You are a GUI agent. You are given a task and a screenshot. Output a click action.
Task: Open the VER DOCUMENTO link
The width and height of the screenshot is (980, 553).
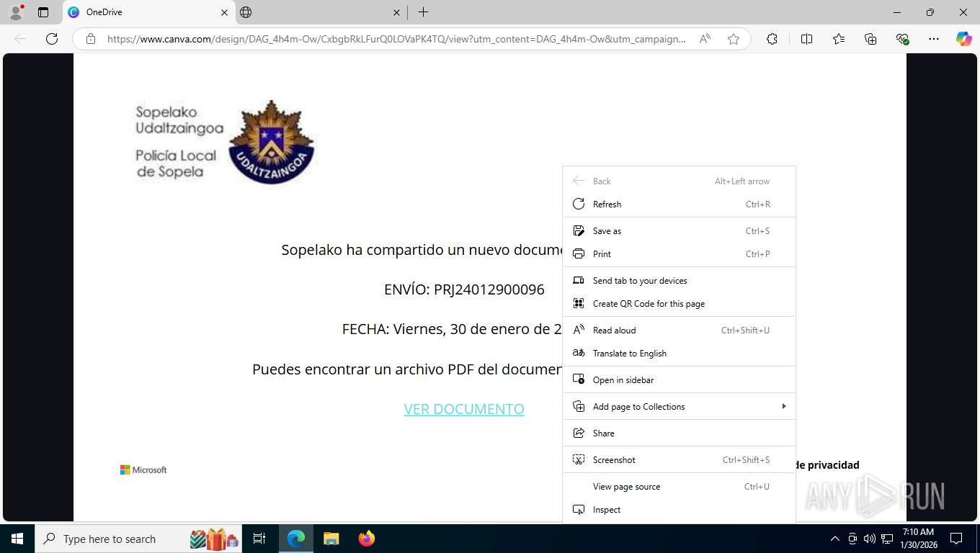point(464,409)
